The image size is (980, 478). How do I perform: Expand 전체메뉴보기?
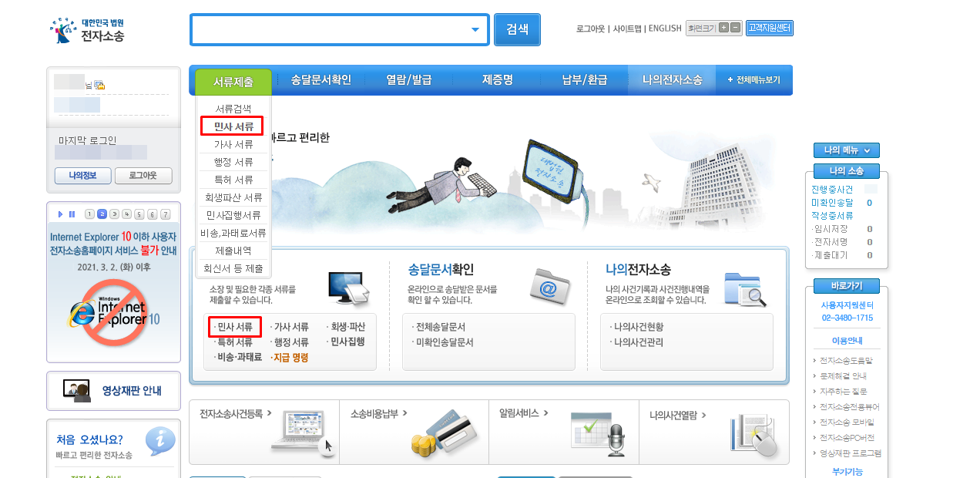click(753, 80)
